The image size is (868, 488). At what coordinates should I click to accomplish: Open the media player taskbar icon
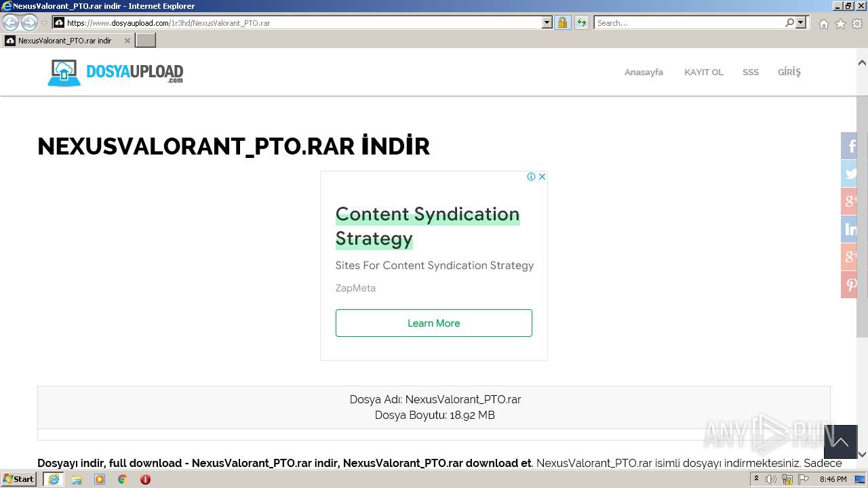100,479
